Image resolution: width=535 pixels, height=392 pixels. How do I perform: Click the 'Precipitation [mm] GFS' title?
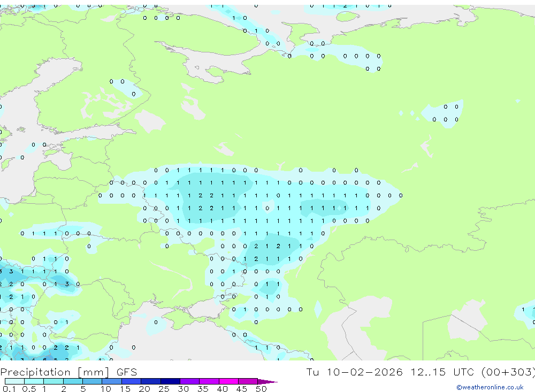(x=68, y=372)
